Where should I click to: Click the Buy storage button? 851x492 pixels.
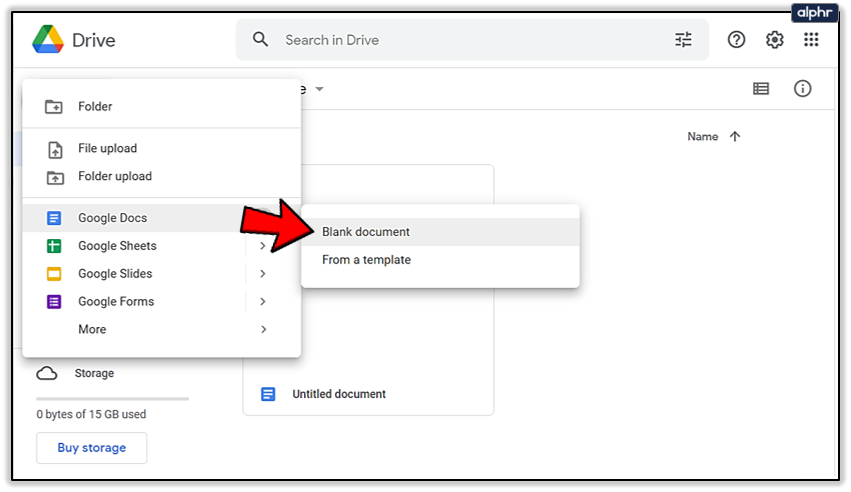92,448
